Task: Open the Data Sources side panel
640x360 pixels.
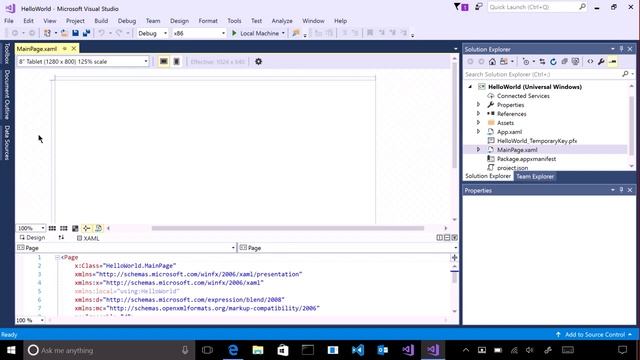Action: tap(7, 142)
